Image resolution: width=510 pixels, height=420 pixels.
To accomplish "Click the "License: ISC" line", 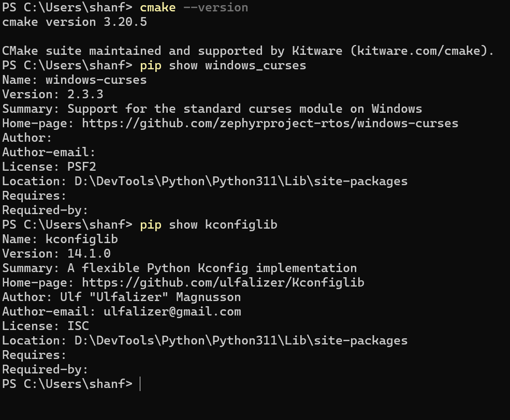I will (46, 326).
